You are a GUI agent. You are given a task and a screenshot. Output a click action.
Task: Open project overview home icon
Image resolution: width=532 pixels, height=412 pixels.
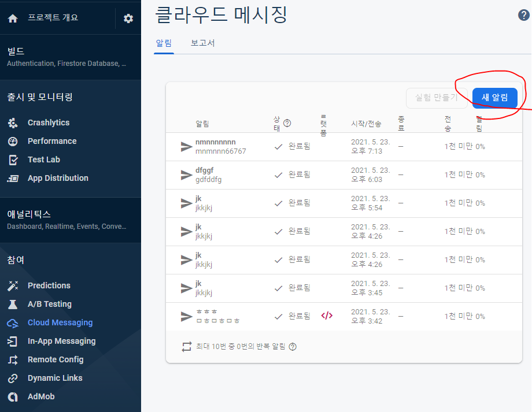[13, 18]
